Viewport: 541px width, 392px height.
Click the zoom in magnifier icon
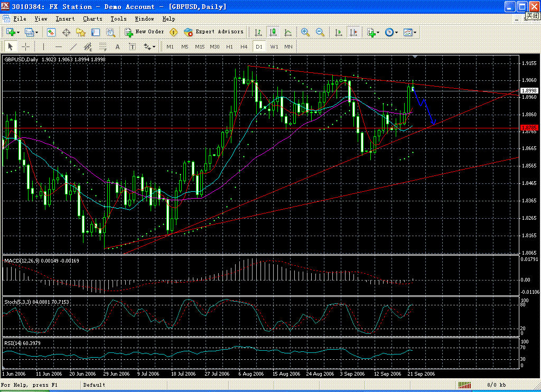pyautogui.click(x=305, y=32)
